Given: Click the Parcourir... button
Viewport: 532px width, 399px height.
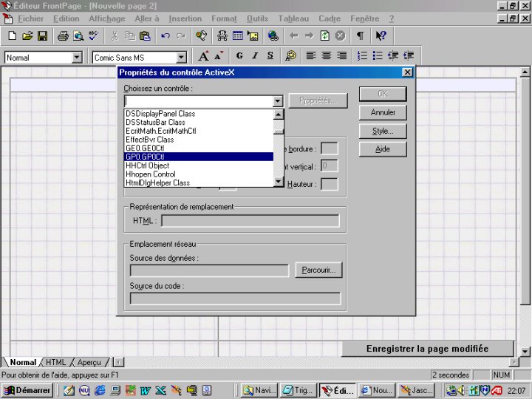Looking at the screenshot, I should click(318, 270).
